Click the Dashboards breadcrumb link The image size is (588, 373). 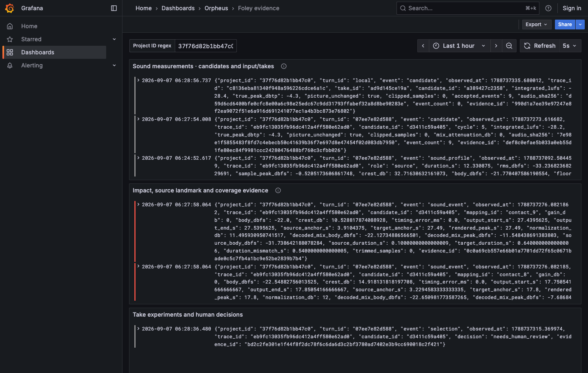tap(178, 8)
